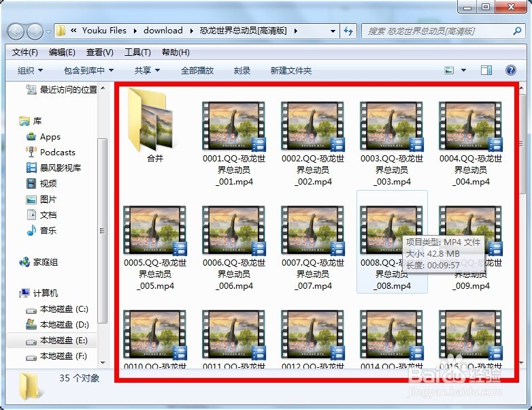532x410 pixels.
Task: Select 家庭组 in the sidebar
Action: click(38, 262)
